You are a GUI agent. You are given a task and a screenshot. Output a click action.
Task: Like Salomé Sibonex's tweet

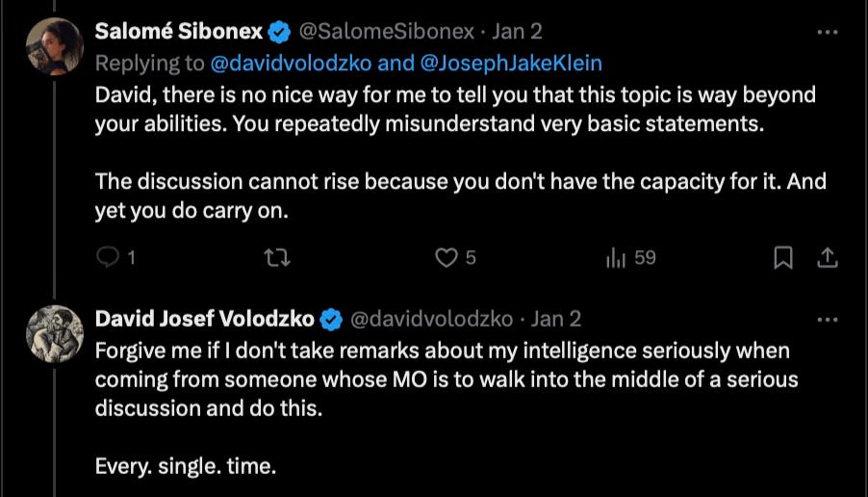coord(455,257)
